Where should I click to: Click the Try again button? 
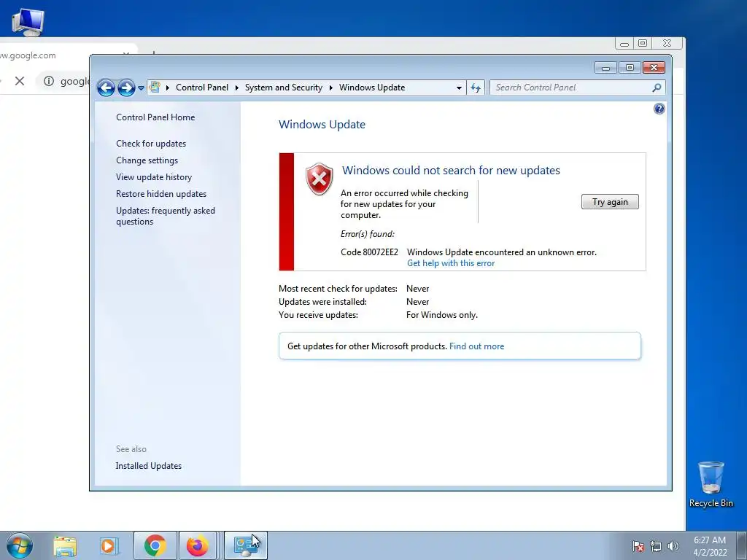pyautogui.click(x=610, y=202)
